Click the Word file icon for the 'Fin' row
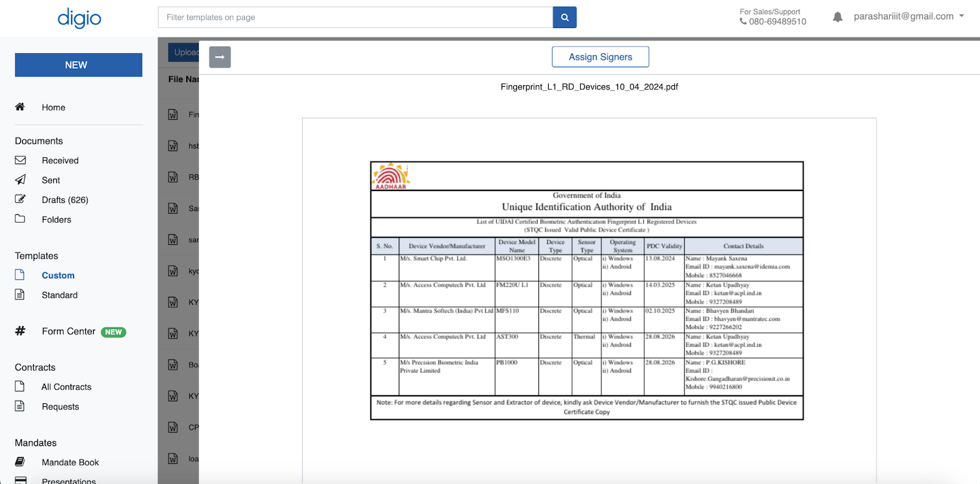The height and width of the screenshot is (484, 980). click(173, 114)
